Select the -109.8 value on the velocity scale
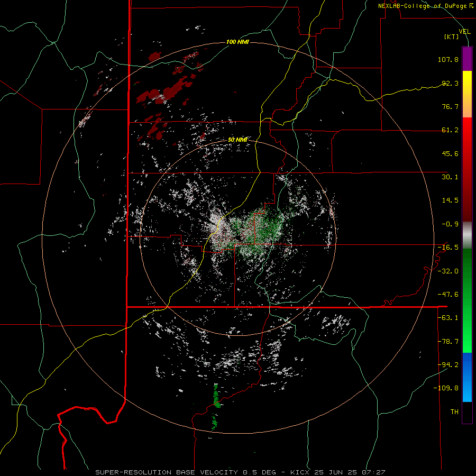This screenshot has width=476, height=476. tap(446, 388)
